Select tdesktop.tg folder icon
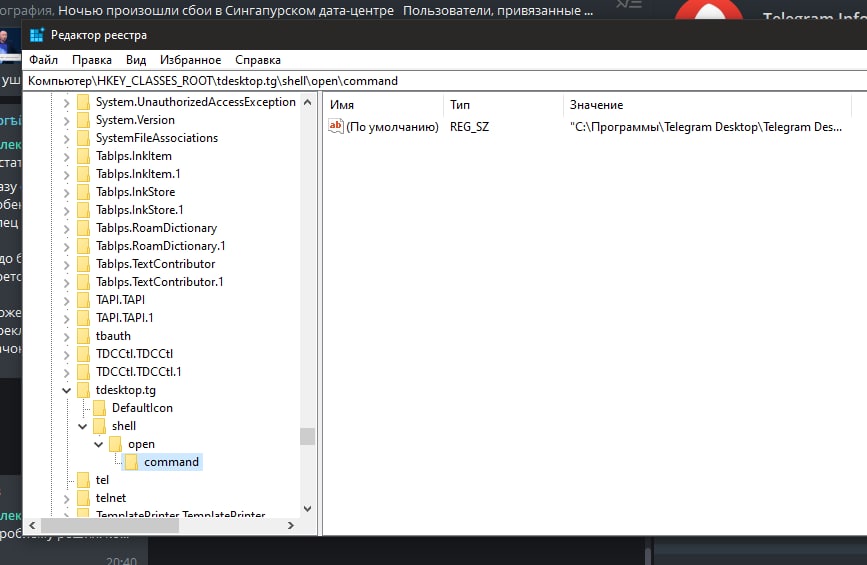Image resolution: width=867 pixels, height=565 pixels. (83, 390)
